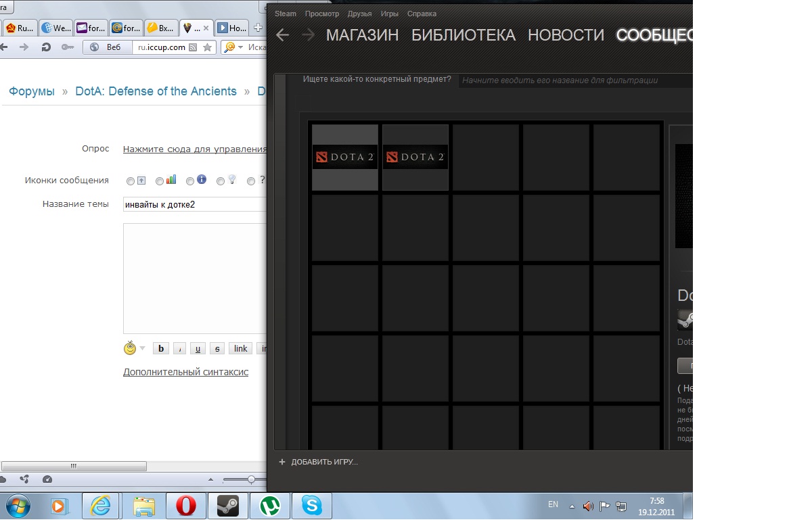Open uTorrent from the taskbar
812x522 pixels.
(270, 506)
